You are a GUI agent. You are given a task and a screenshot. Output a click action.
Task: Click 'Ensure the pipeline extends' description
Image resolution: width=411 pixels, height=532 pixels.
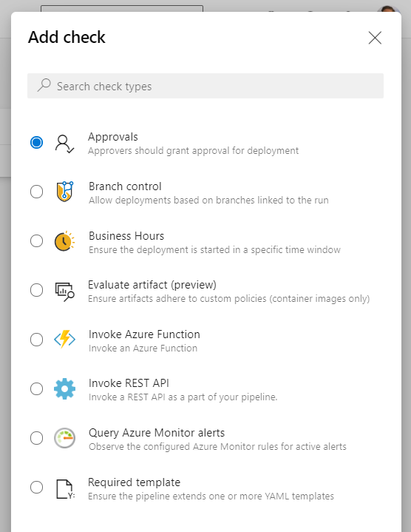tap(211, 496)
